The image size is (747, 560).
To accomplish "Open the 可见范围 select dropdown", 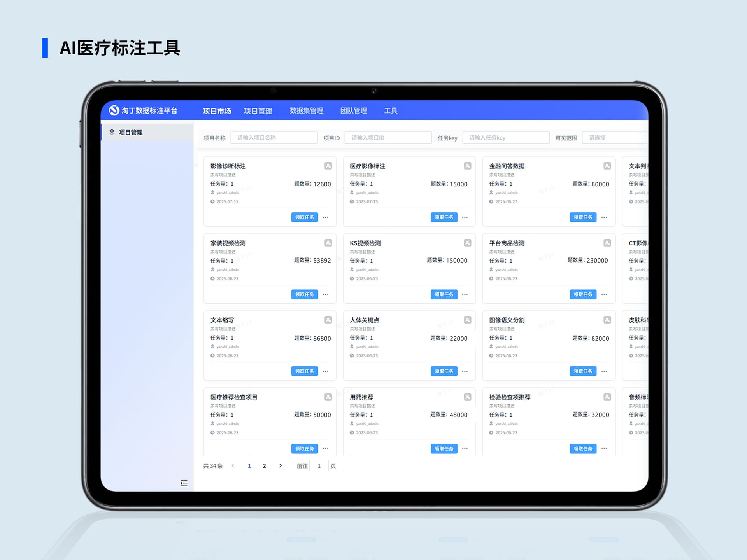I will [615, 138].
